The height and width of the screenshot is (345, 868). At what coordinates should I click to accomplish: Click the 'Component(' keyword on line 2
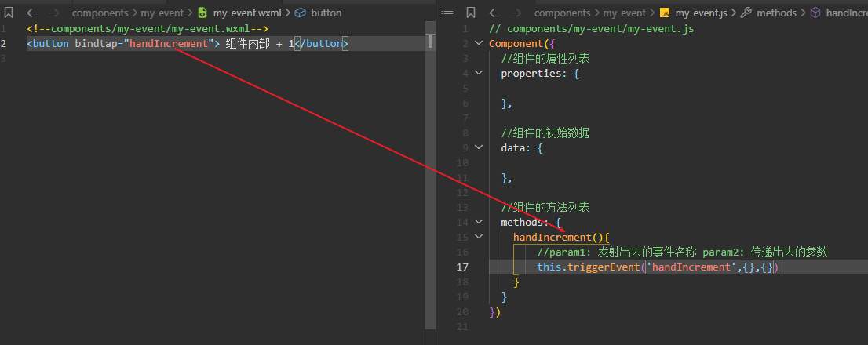(519, 43)
